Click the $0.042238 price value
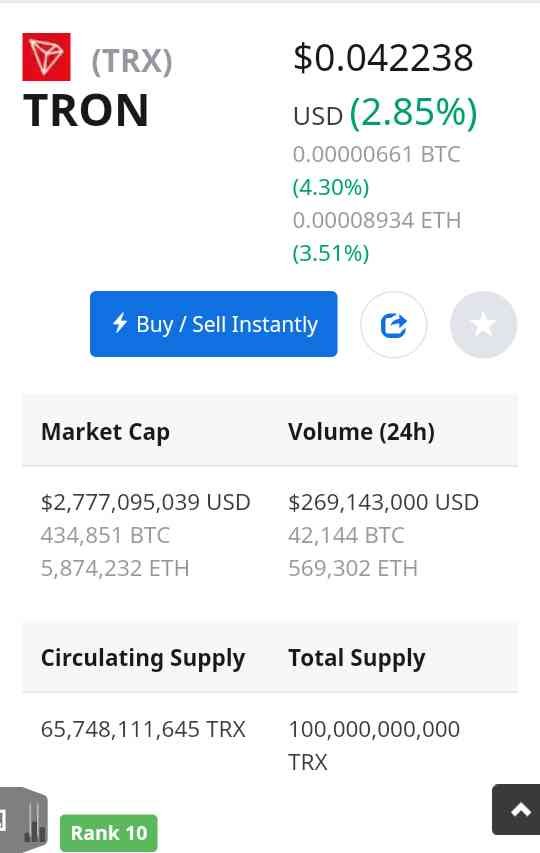 pyautogui.click(x=383, y=58)
